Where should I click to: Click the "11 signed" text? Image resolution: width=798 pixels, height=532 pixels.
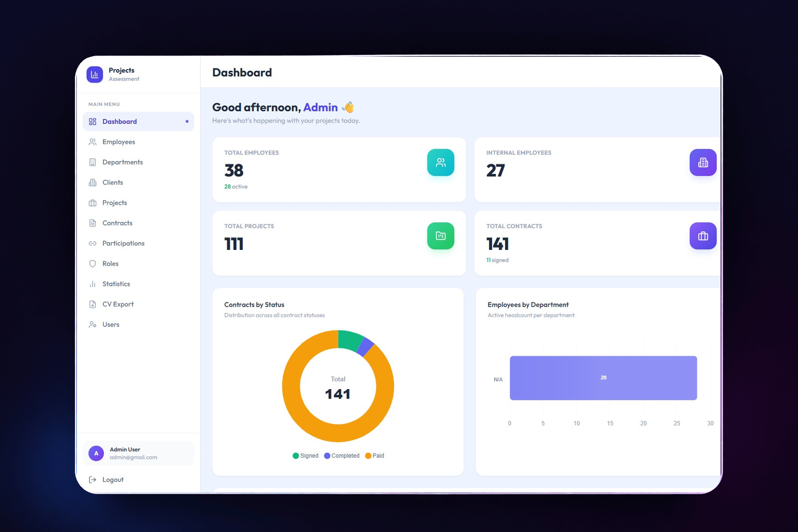[x=497, y=260]
